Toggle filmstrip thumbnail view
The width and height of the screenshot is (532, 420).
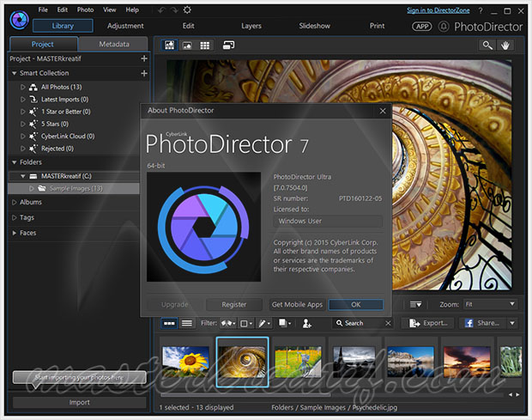169,323
